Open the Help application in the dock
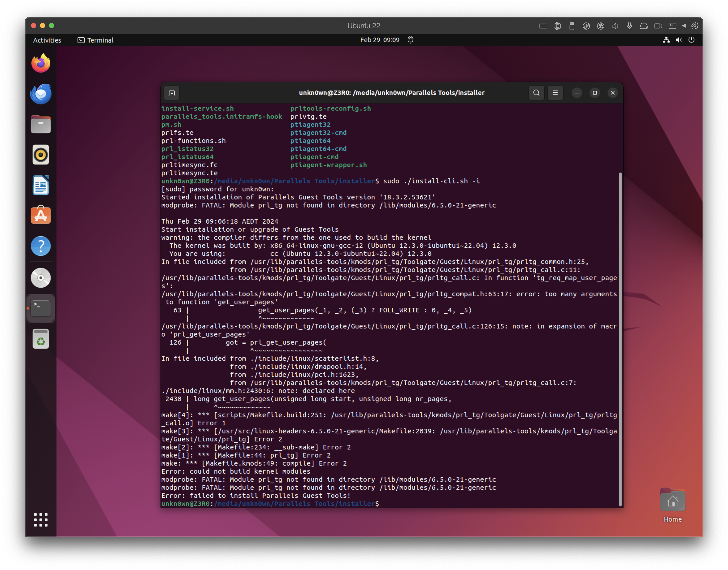Screen dimensions: 728x570 pos(40,246)
